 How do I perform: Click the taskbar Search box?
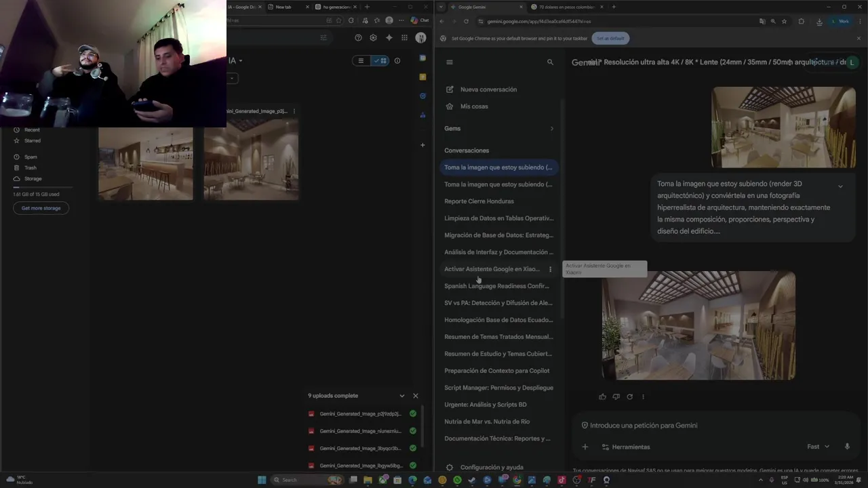pos(307,480)
